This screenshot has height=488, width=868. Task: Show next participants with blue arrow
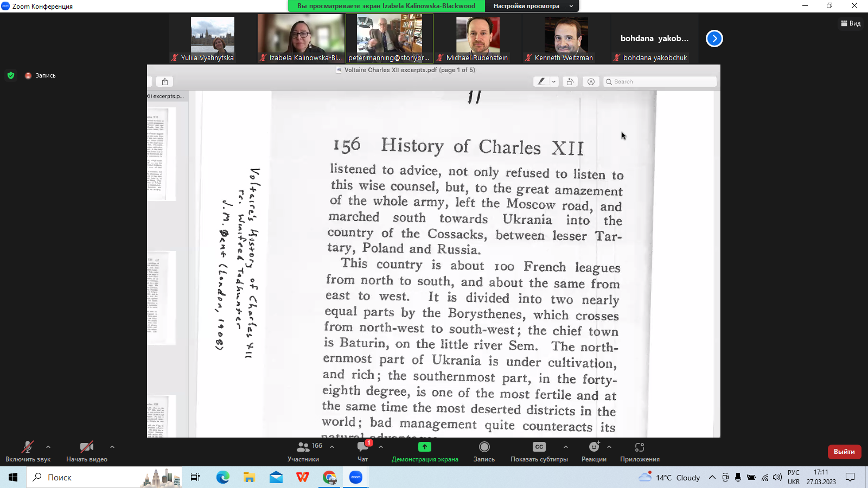(714, 38)
